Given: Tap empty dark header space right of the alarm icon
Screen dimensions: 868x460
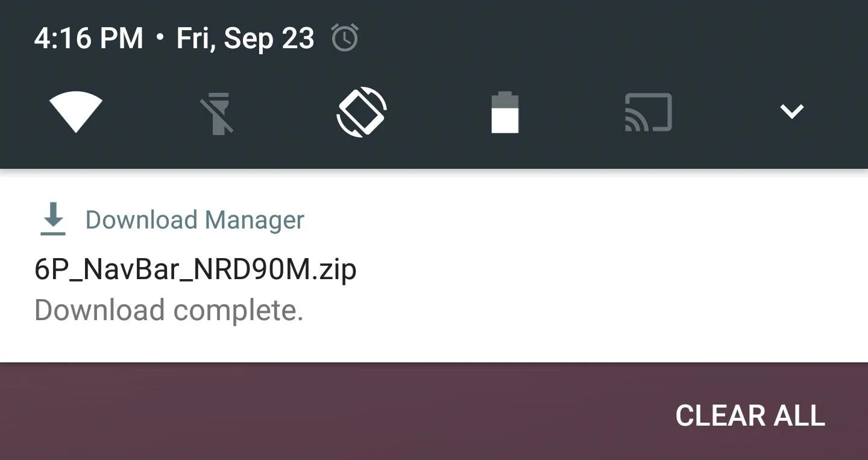Looking at the screenshot, I should pos(603,39).
